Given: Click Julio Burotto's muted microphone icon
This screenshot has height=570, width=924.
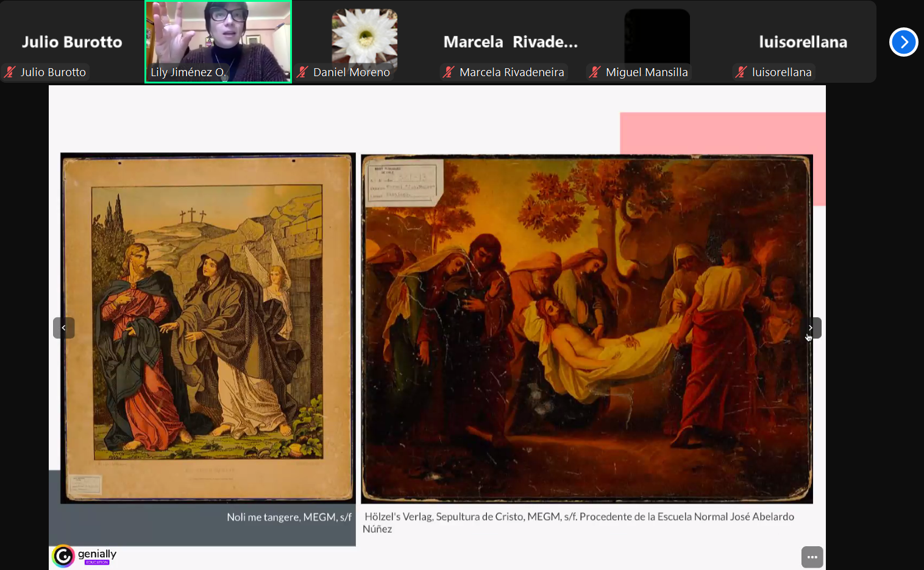Looking at the screenshot, I should click(10, 72).
